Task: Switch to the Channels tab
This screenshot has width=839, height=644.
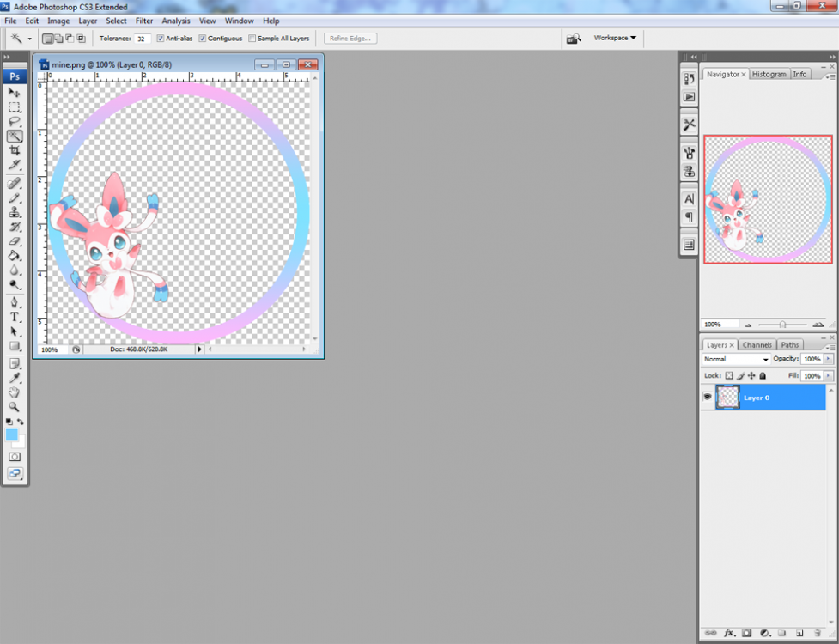Action: [x=757, y=345]
